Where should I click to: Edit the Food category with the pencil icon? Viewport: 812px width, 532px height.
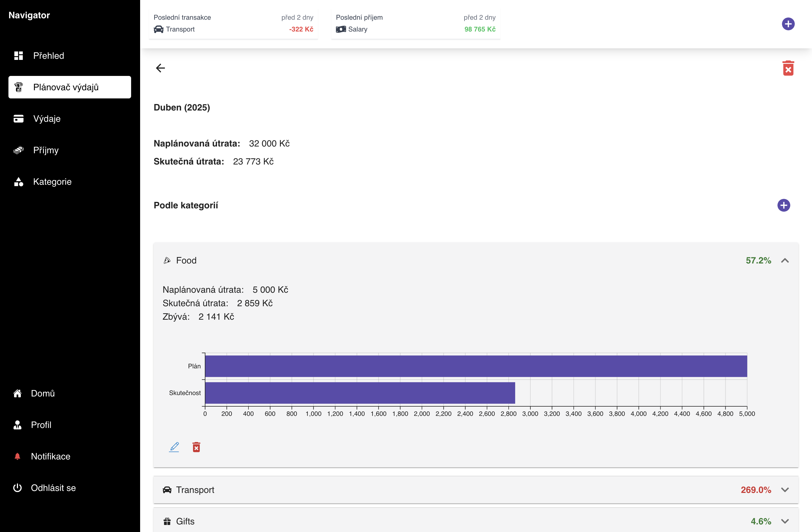click(174, 447)
